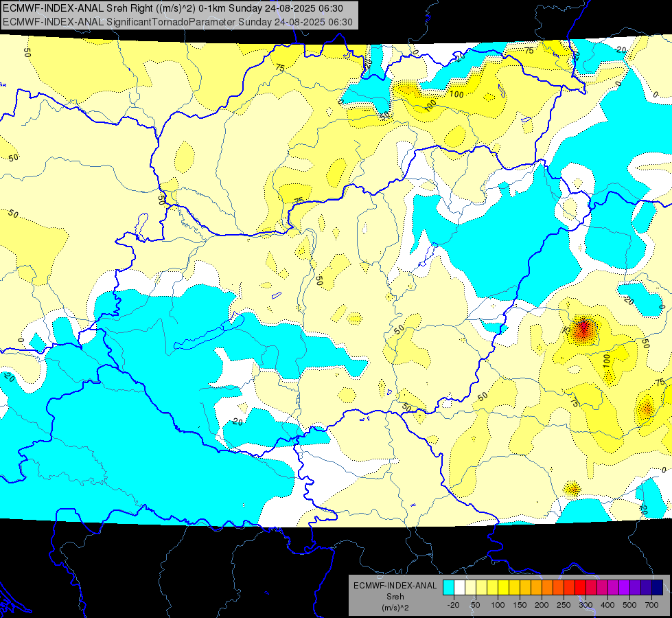Click the 500 legend scale value

(x=629, y=605)
